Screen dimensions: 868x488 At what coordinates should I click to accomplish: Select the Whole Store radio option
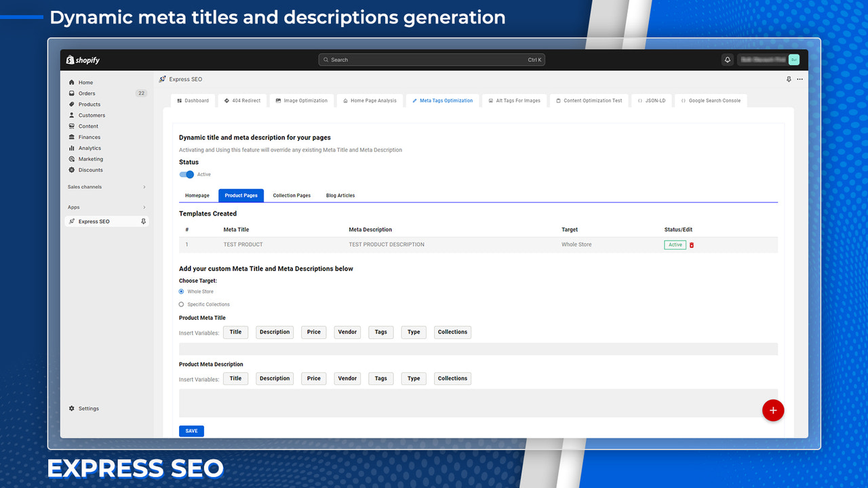pyautogui.click(x=181, y=291)
